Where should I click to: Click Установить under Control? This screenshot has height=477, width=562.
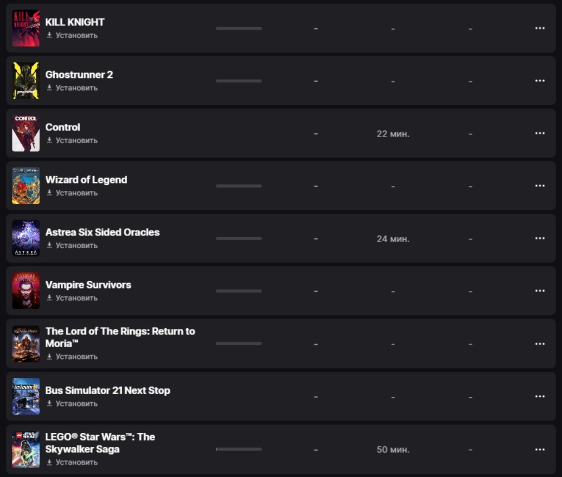click(x=72, y=140)
